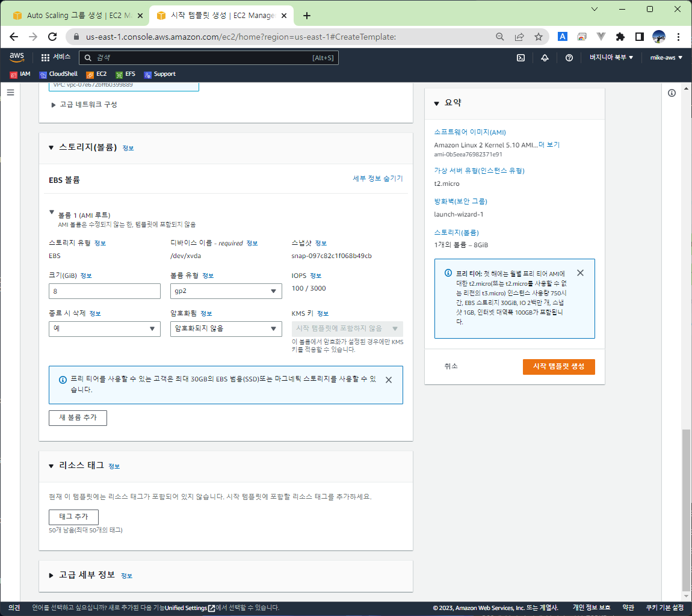This screenshot has height=616, width=692.
Task: Open the 종료 시 삭제 dropdown
Action: pos(105,328)
